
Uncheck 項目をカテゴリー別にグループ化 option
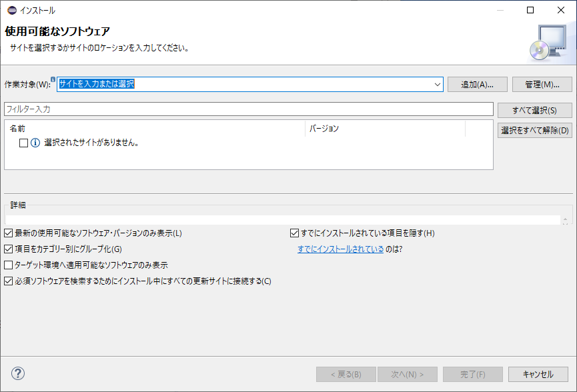[x=8, y=249]
